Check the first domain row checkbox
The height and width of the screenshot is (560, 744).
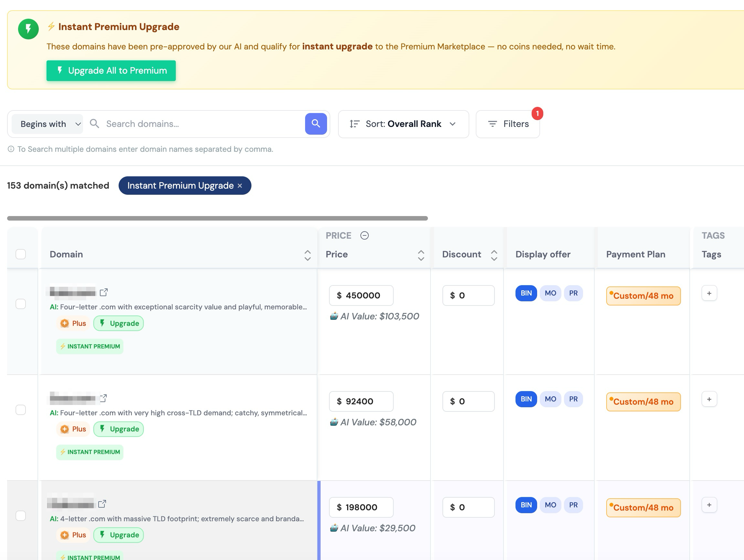pyautogui.click(x=21, y=304)
